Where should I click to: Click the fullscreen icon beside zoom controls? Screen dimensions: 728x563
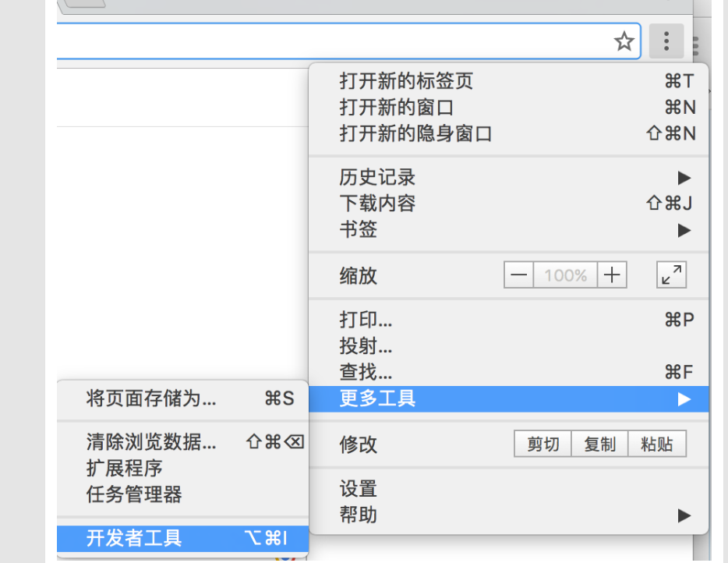point(671,274)
